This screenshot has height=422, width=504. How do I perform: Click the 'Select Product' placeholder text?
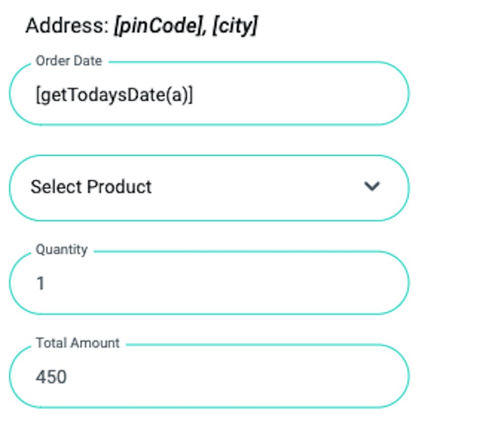pyautogui.click(x=91, y=187)
